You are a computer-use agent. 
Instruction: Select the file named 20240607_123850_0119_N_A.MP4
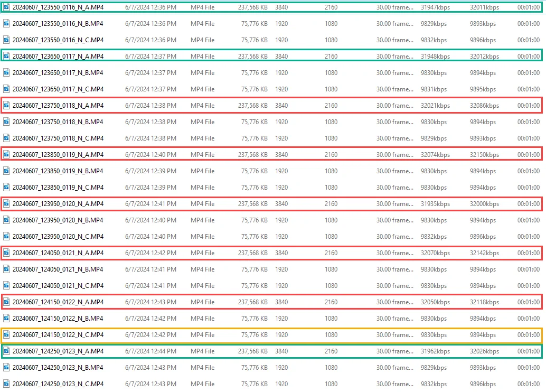(x=58, y=155)
